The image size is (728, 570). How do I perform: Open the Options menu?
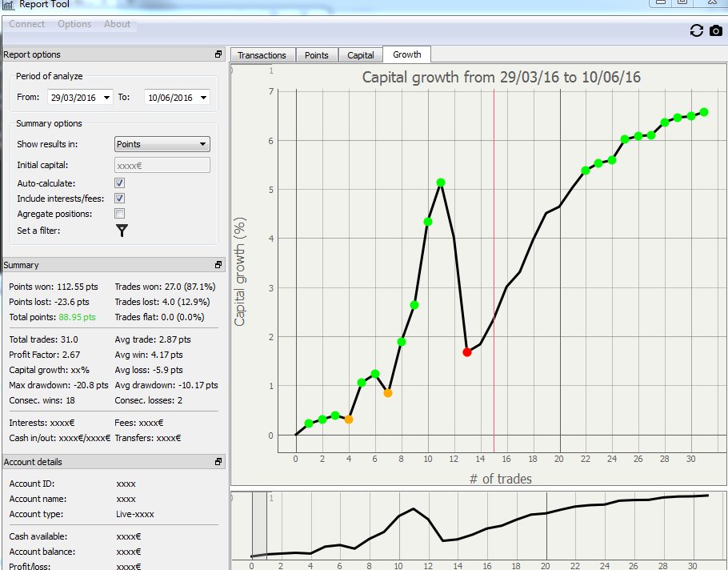coord(74,24)
